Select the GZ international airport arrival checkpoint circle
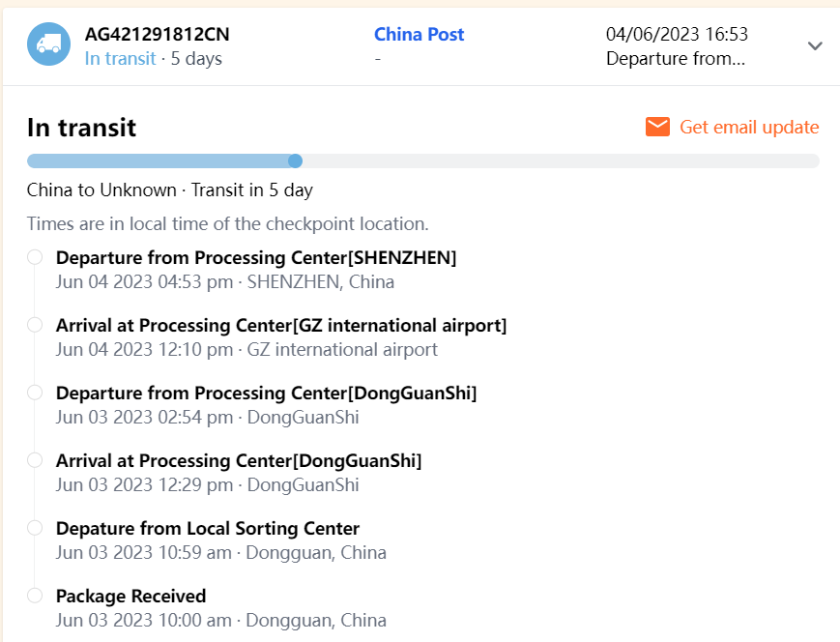The image size is (840, 642). [35, 325]
